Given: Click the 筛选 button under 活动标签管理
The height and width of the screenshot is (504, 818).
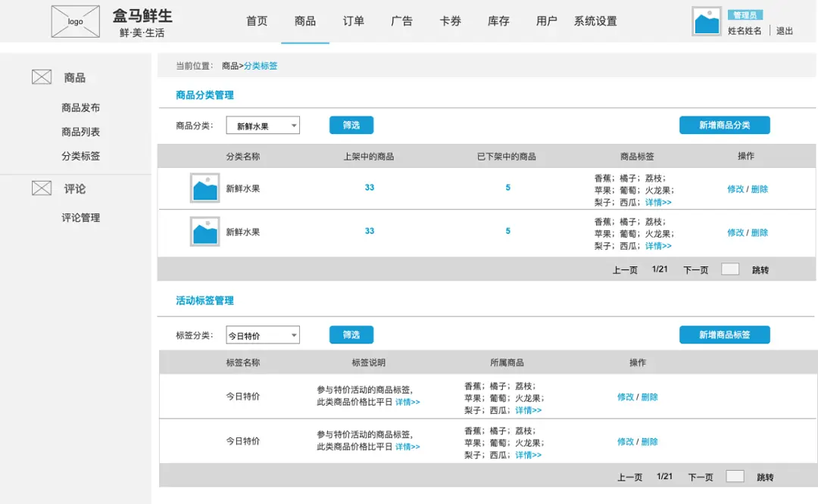Looking at the screenshot, I should click(351, 334).
